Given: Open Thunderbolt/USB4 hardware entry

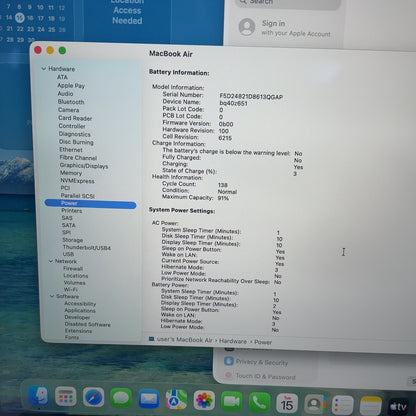Looking at the screenshot, I should pyautogui.click(x=87, y=248).
